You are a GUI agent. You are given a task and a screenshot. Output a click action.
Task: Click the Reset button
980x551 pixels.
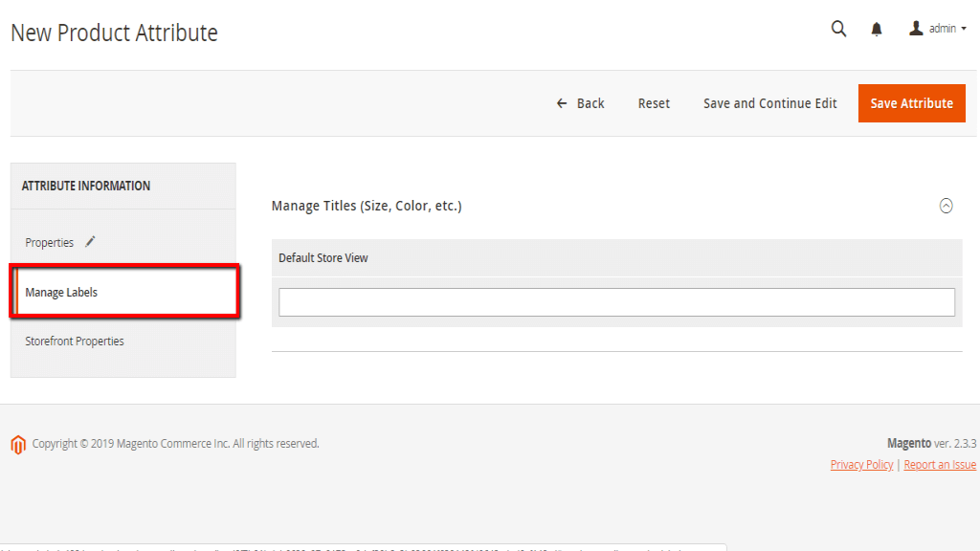tap(654, 103)
